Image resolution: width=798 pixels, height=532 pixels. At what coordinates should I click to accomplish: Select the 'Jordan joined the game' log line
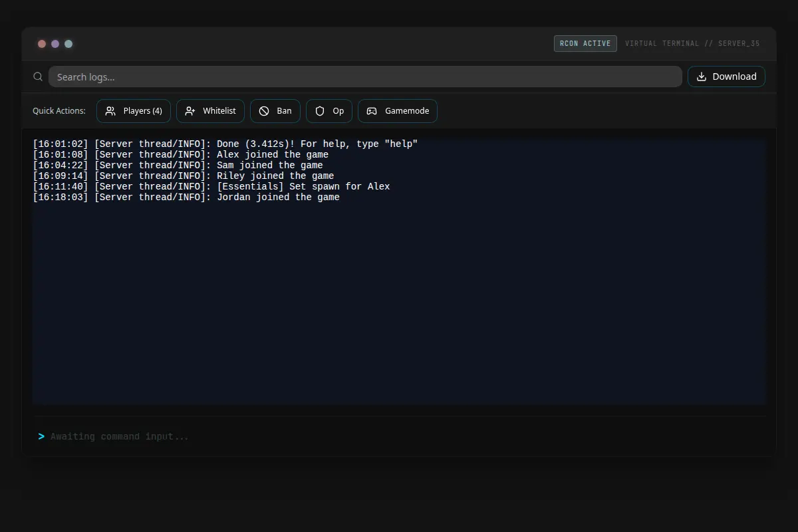[x=186, y=198]
